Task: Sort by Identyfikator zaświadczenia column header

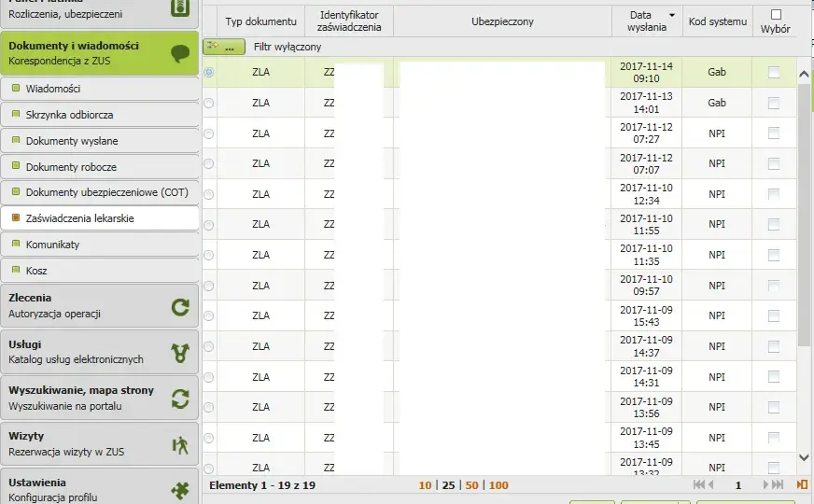Action: [x=349, y=21]
